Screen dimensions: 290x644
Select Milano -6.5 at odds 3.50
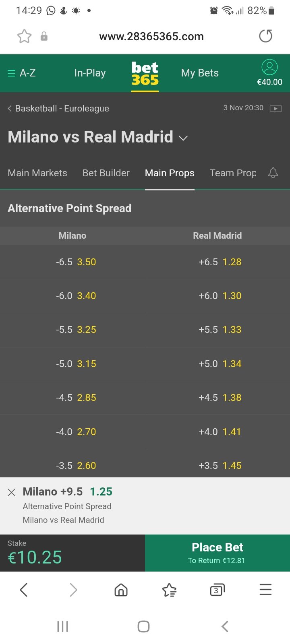76,262
